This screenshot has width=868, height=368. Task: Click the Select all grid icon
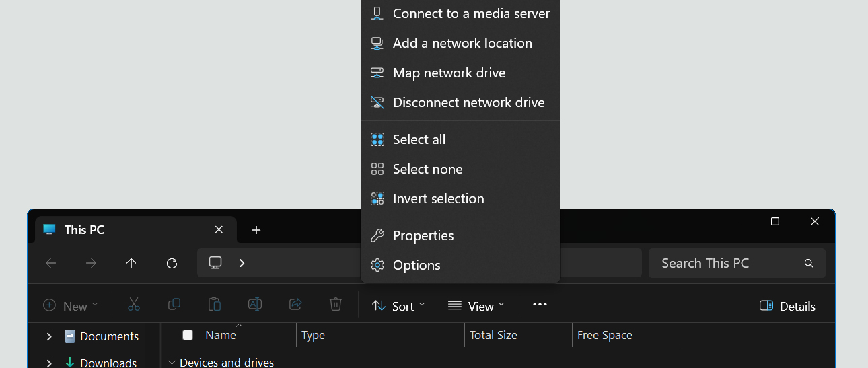click(x=377, y=139)
